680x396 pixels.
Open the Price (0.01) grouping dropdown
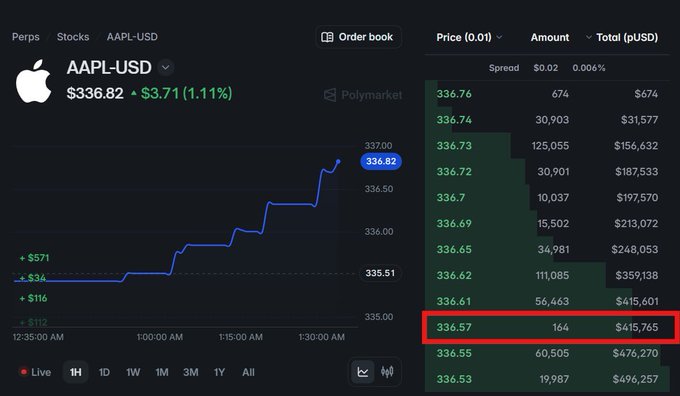click(469, 37)
